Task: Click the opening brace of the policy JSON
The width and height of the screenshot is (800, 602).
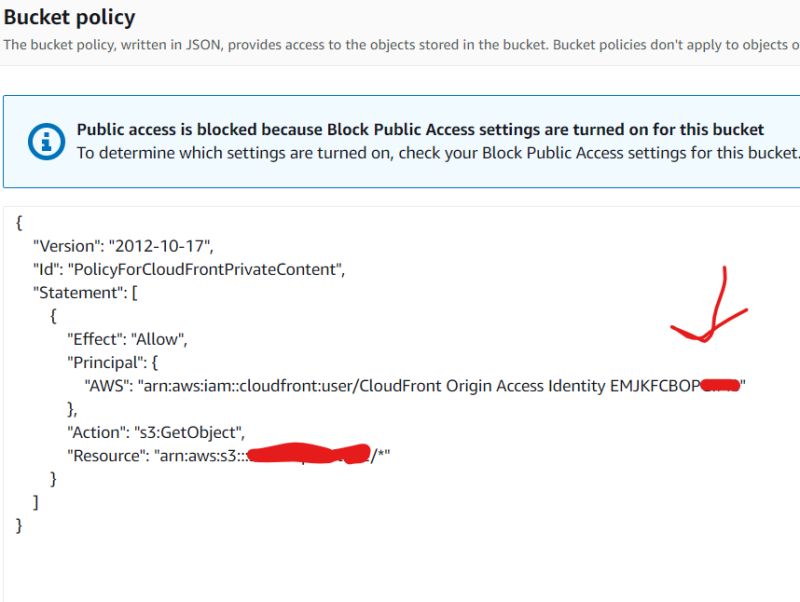Action: tap(18, 223)
